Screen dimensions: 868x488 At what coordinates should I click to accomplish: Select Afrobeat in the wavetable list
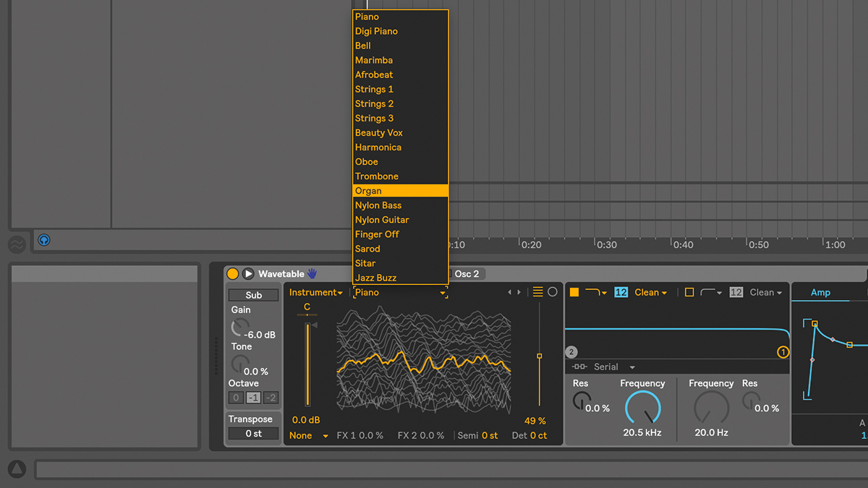401,74
